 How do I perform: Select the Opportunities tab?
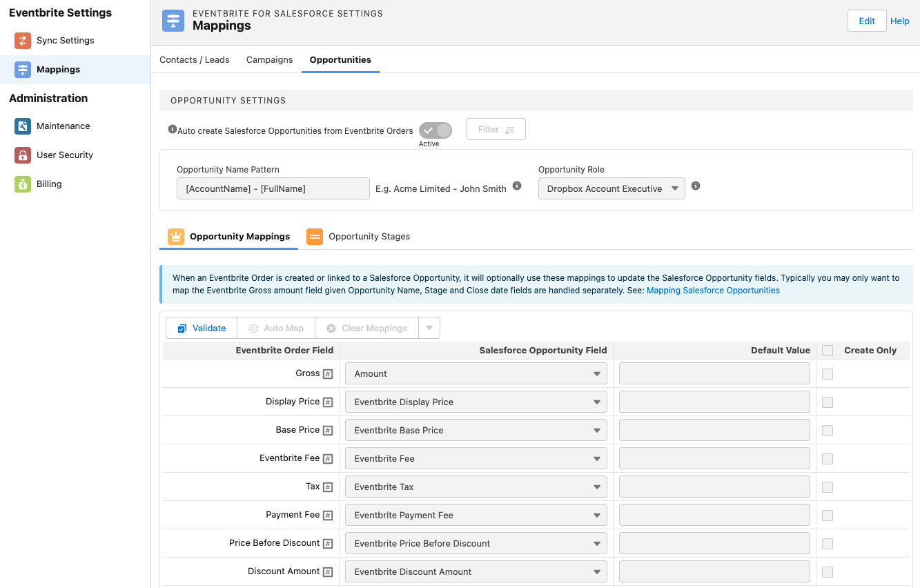click(340, 60)
